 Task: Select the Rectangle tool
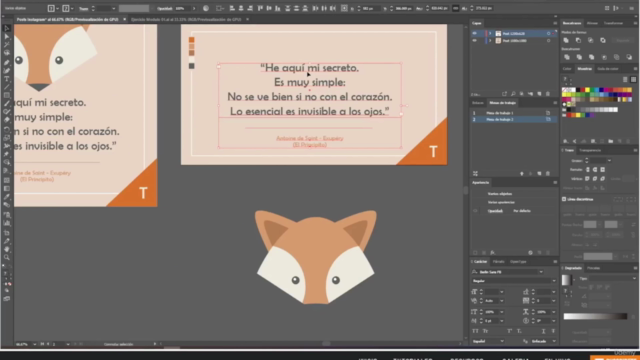coord(7,95)
